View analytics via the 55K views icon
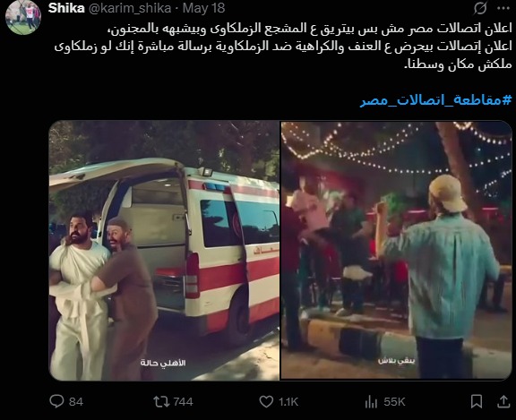This screenshot has height=420, width=516. (371, 401)
